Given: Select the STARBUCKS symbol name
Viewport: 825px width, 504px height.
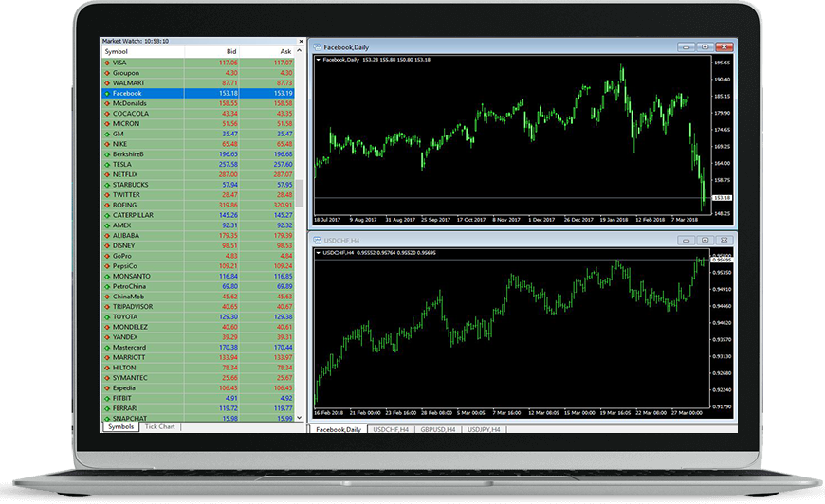Looking at the screenshot, I should click(x=131, y=185).
